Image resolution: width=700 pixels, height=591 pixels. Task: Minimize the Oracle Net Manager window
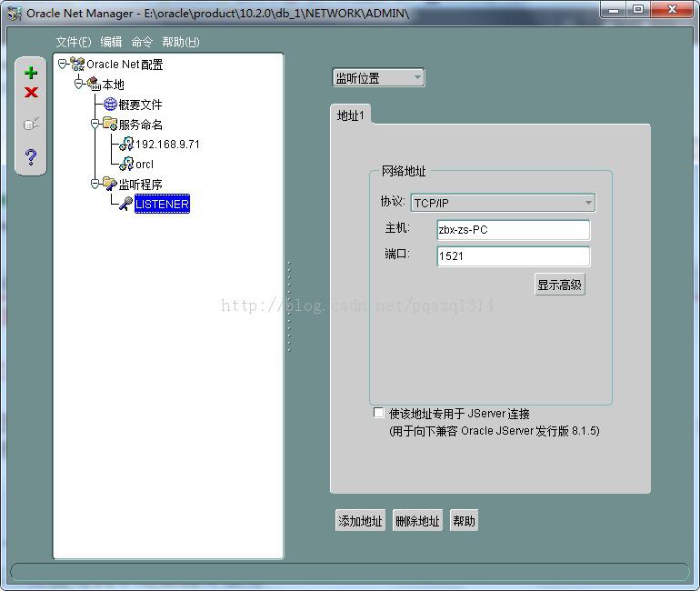pos(614,9)
